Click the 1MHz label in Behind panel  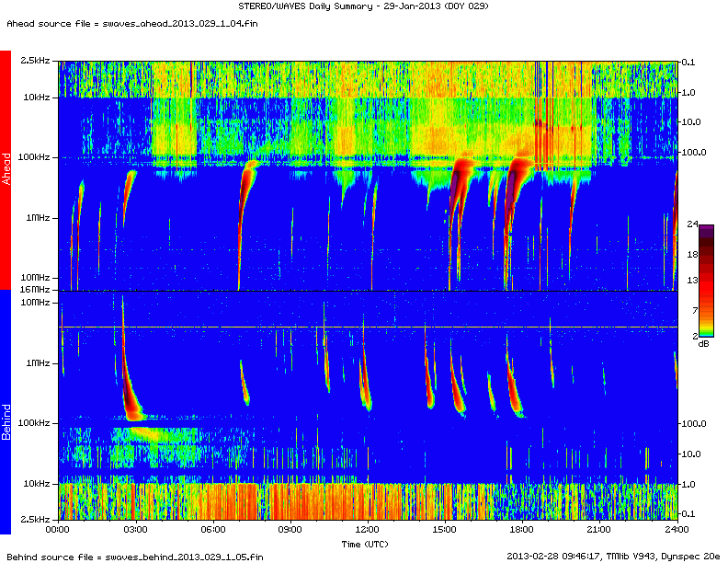coord(40,362)
